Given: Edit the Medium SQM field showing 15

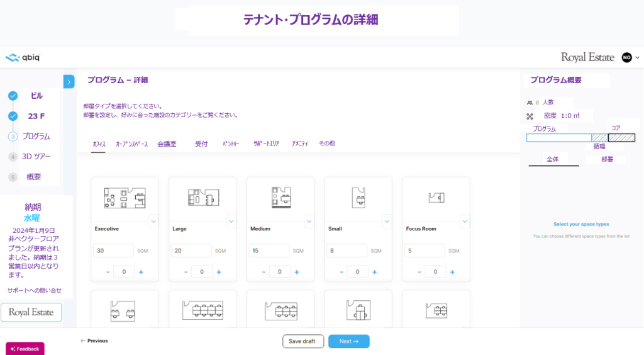Looking at the screenshot, I should click(269, 251).
